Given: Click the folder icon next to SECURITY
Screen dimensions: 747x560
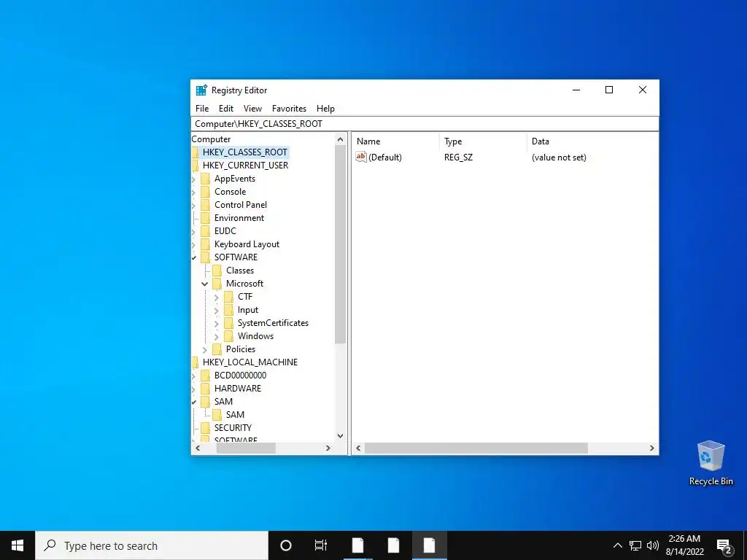Looking at the screenshot, I should tap(205, 427).
